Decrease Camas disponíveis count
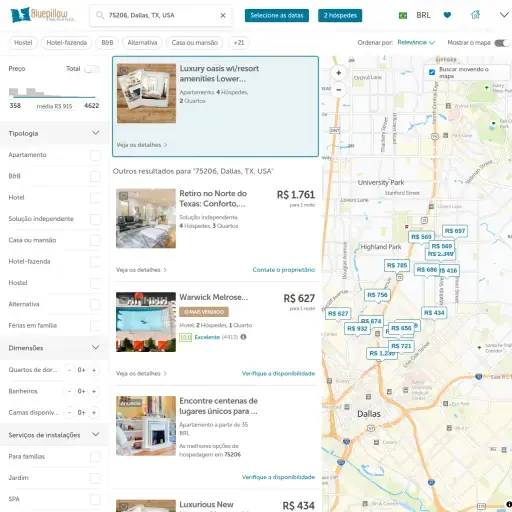Viewport: 512px width, 512px height. tap(69, 413)
